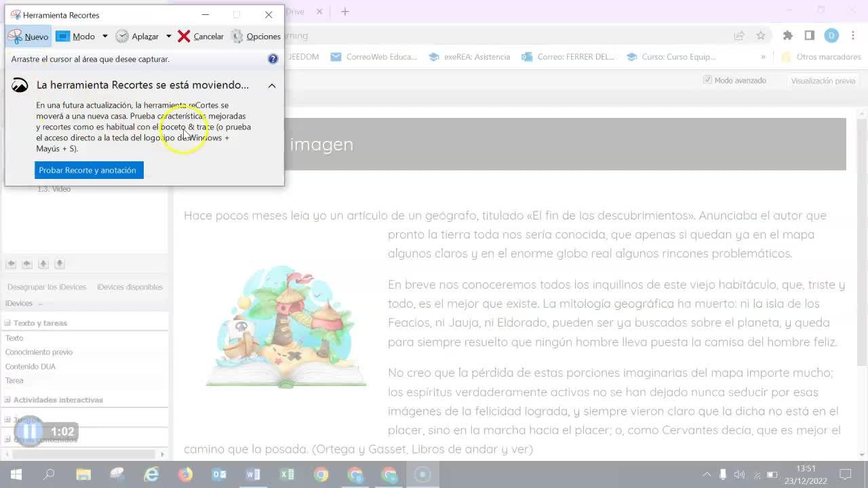Open the Snipping Tool help icon
The width and height of the screenshot is (868, 488).
tap(273, 59)
